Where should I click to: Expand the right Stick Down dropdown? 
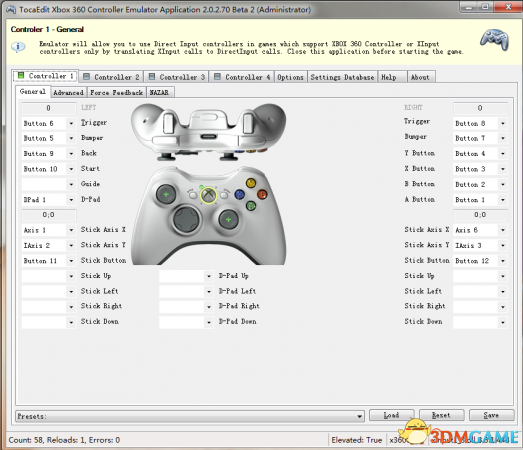pyautogui.click(x=503, y=322)
